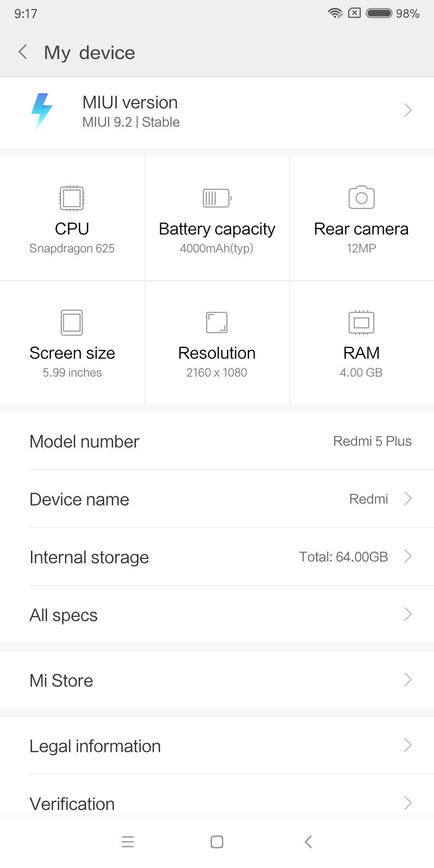Tap the Resolution icon

[x=217, y=322]
